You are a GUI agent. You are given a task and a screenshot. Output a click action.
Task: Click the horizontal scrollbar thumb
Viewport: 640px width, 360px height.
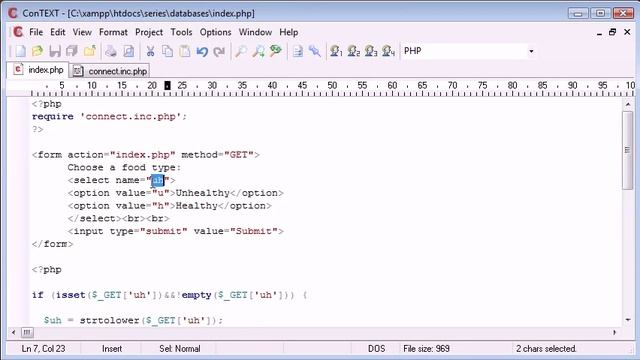[27, 332]
